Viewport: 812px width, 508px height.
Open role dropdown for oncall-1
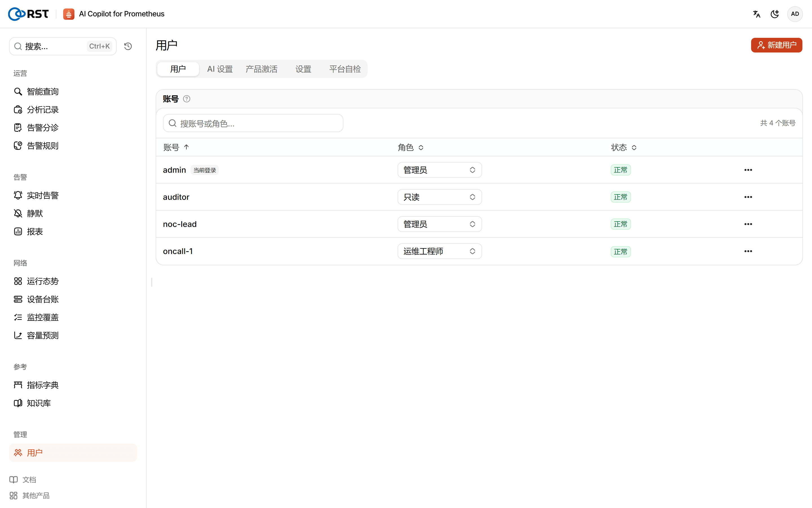click(x=440, y=251)
